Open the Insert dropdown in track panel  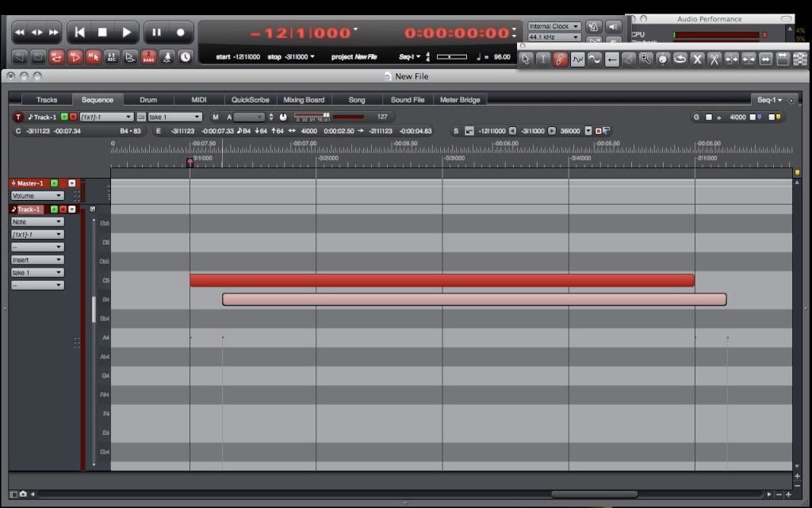click(x=37, y=260)
